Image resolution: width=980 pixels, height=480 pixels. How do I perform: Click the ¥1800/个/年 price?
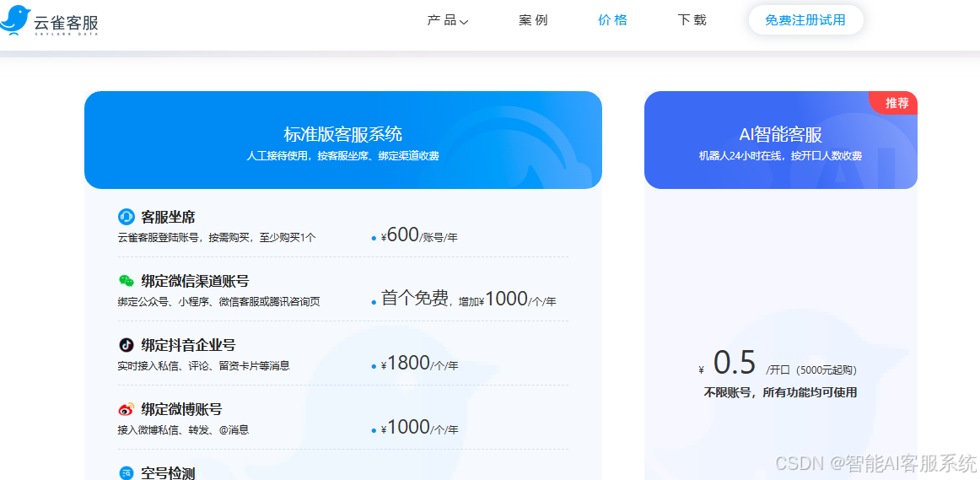[x=419, y=363]
